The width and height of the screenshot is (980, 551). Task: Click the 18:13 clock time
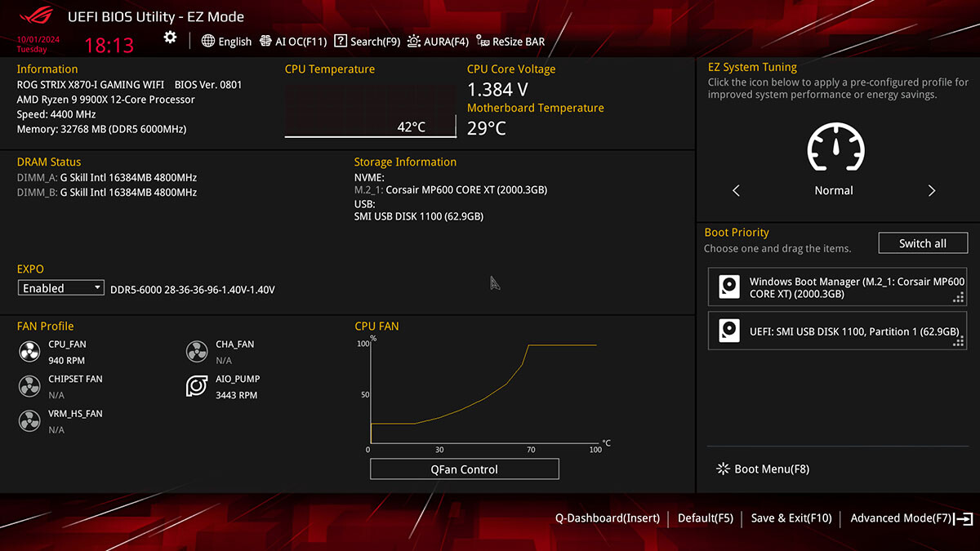(109, 45)
